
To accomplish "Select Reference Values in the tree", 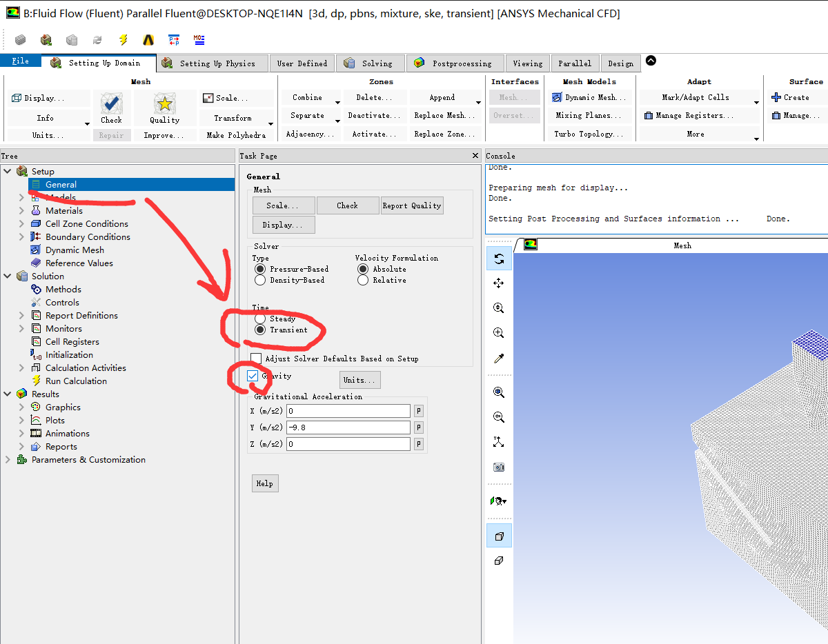I will coord(79,263).
